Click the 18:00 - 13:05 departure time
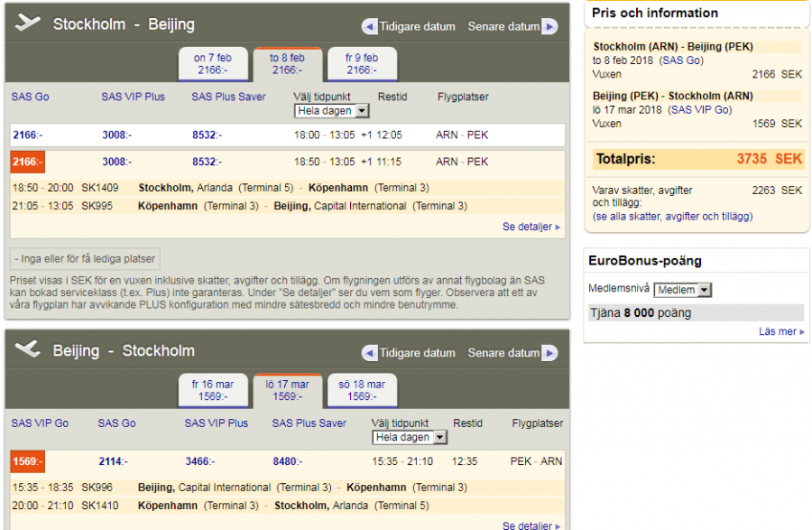The image size is (812, 530). [325, 135]
